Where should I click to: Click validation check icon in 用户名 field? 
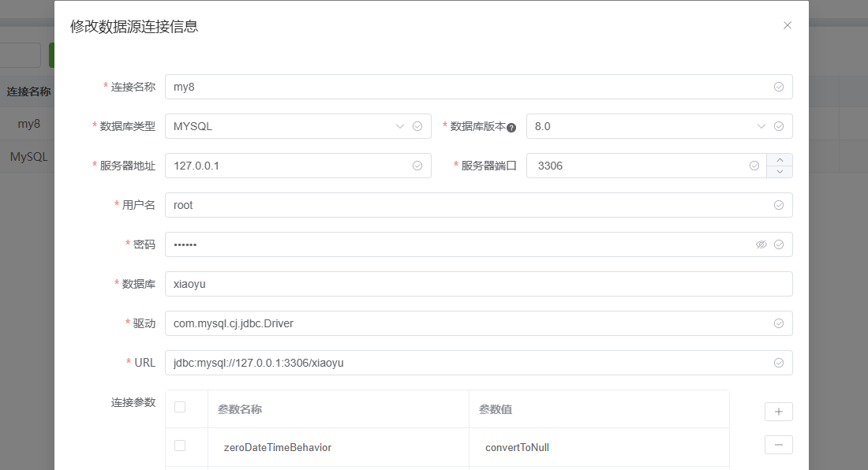[x=778, y=205]
